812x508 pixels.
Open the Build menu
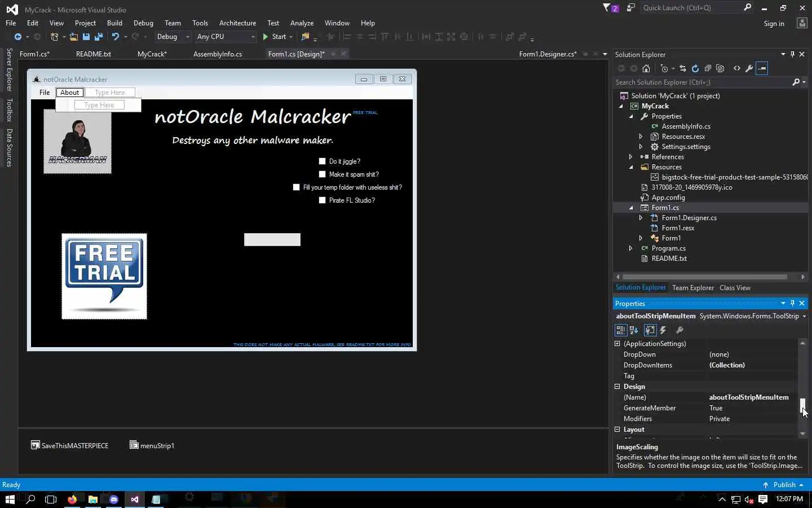click(114, 23)
